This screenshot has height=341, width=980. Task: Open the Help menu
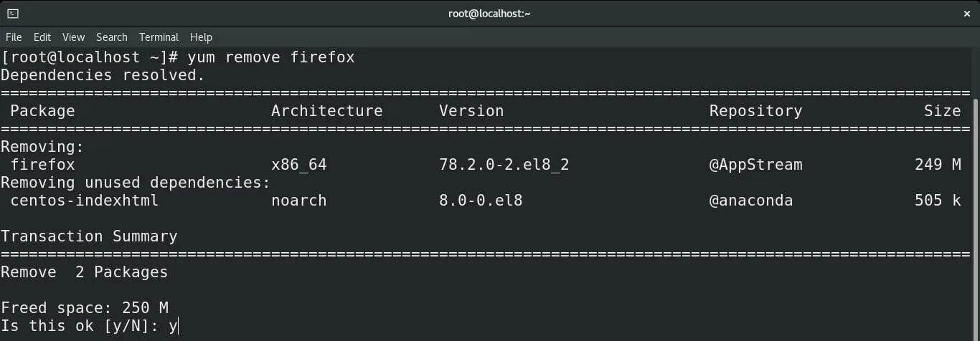201,37
